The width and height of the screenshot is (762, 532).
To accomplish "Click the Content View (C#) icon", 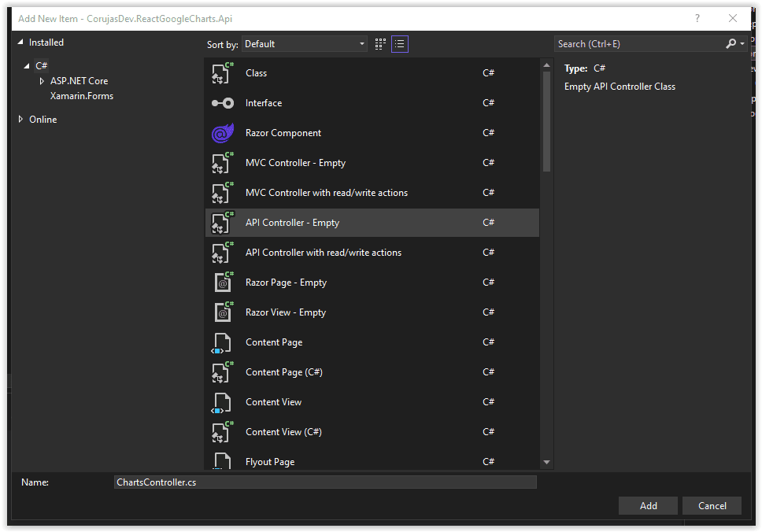I will pyautogui.click(x=223, y=432).
